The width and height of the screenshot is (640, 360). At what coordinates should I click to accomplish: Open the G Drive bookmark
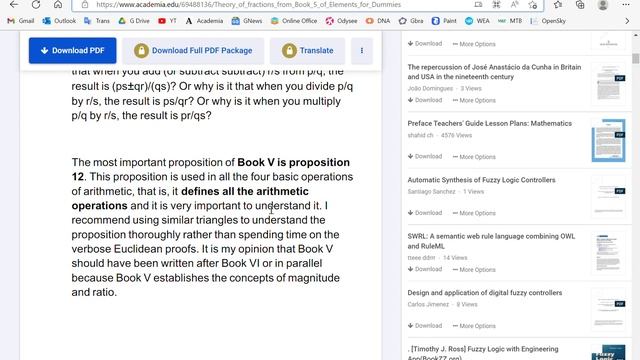pyautogui.click(x=134, y=21)
